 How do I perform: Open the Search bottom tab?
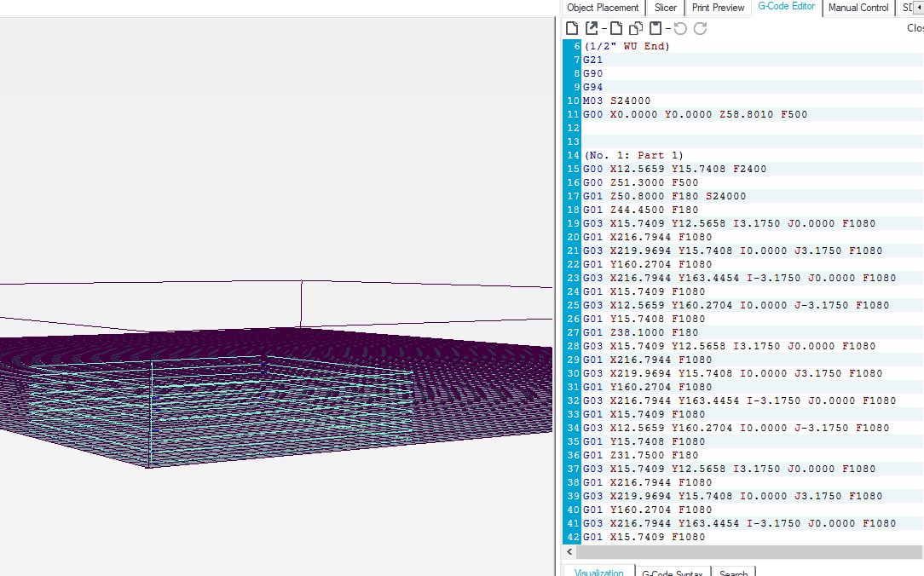(x=733, y=572)
